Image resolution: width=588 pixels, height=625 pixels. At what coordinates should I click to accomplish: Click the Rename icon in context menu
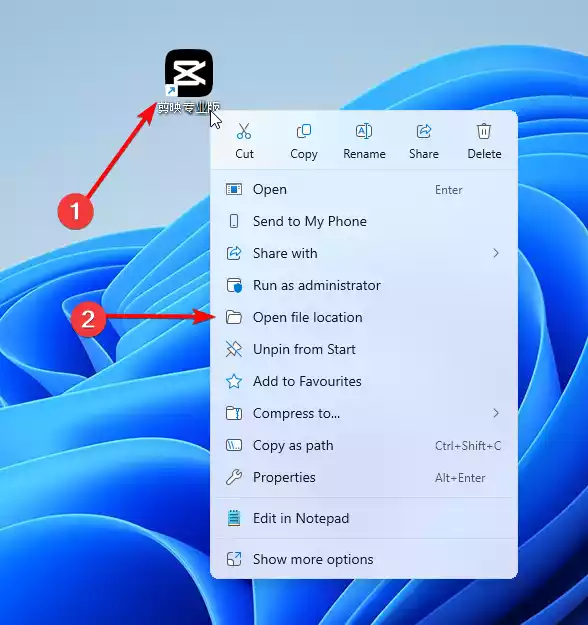point(364,131)
